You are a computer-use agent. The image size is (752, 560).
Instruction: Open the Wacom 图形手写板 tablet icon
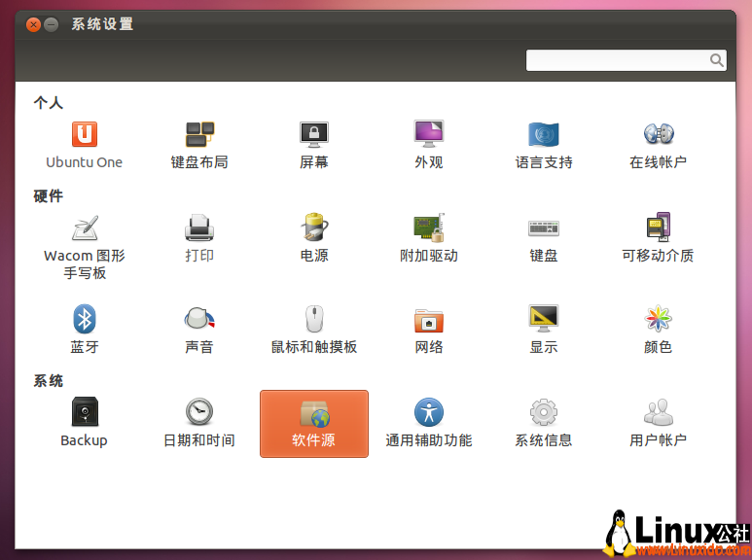pos(85,227)
